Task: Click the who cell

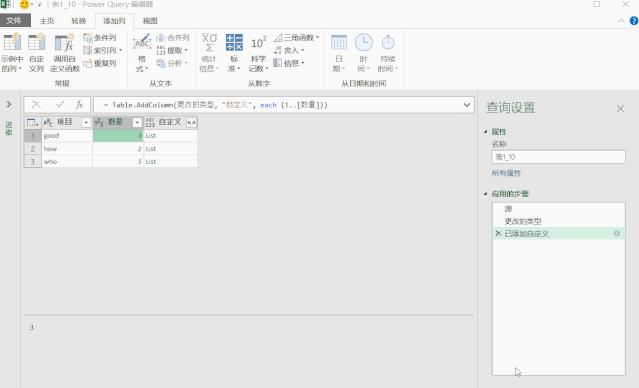Action: coord(67,162)
